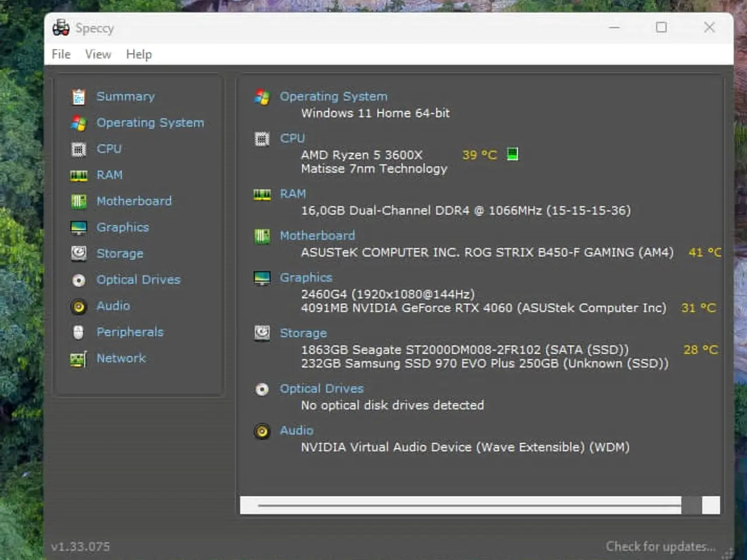The height and width of the screenshot is (560, 747).
Task: Click the Speccy app icon in title bar
Action: 61,27
